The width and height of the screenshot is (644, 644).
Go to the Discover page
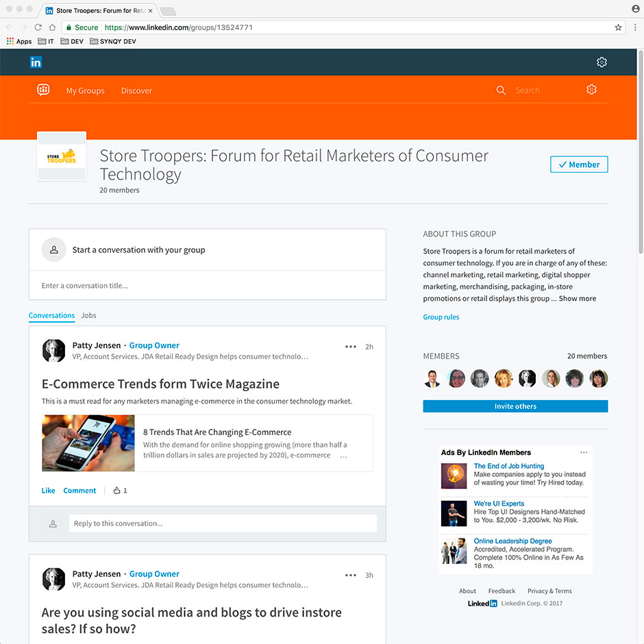point(136,90)
